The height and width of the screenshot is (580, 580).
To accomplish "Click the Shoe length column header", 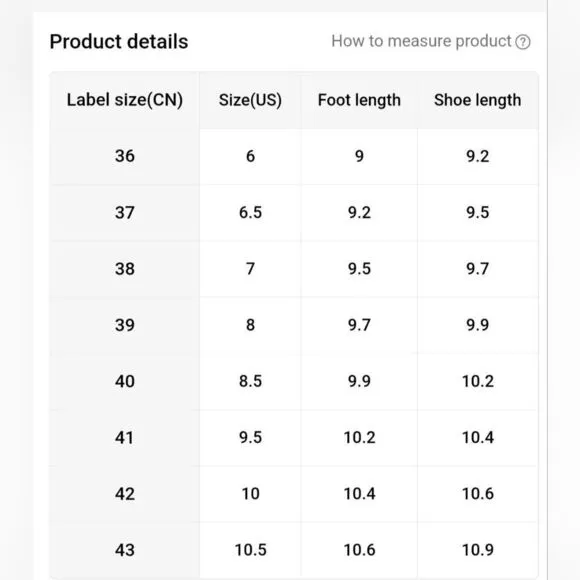I will (478, 100).
